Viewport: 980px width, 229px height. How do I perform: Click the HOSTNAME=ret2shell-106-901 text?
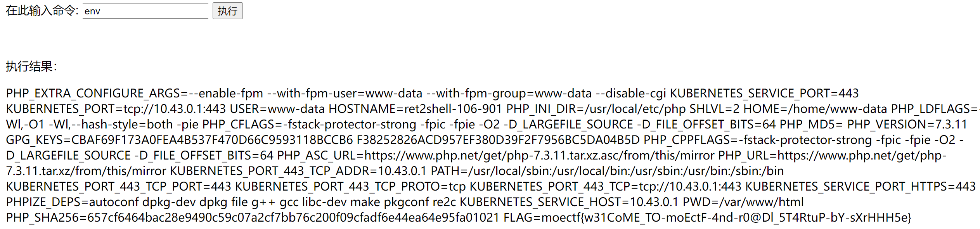(x=416, y=109)
